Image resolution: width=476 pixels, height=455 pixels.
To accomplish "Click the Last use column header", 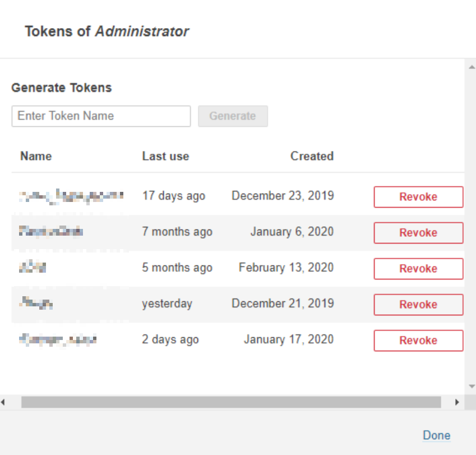I will pyautogui.click(x=165, y=156).
